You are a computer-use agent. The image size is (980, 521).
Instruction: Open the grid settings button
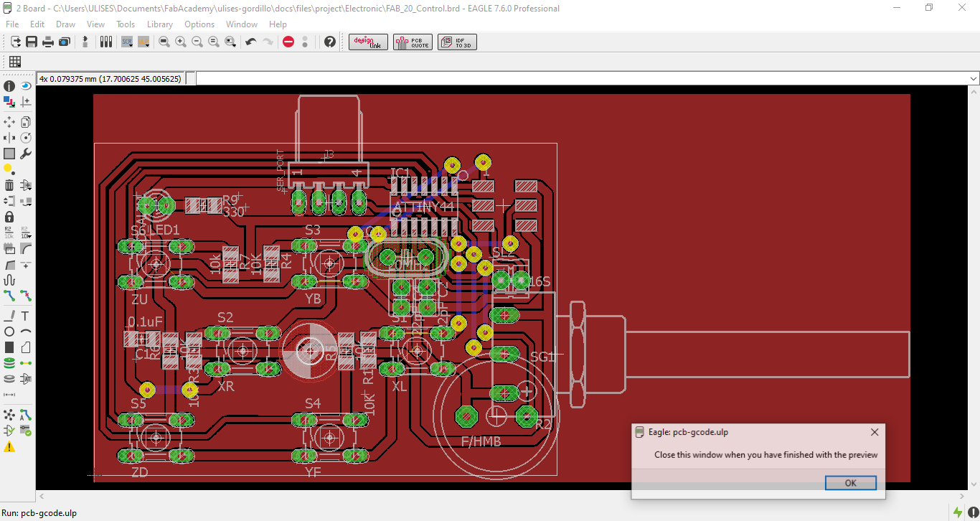(x=15, y=62)
